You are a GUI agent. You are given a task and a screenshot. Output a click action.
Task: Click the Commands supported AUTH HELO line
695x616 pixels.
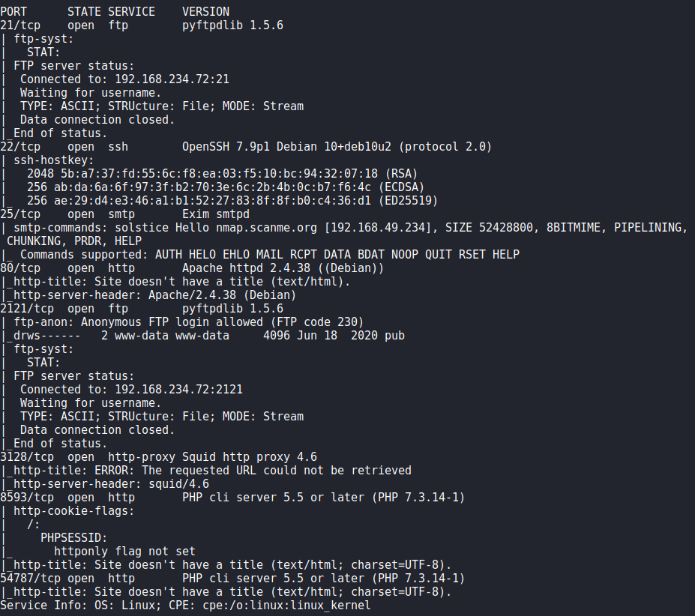pos(269,255)
